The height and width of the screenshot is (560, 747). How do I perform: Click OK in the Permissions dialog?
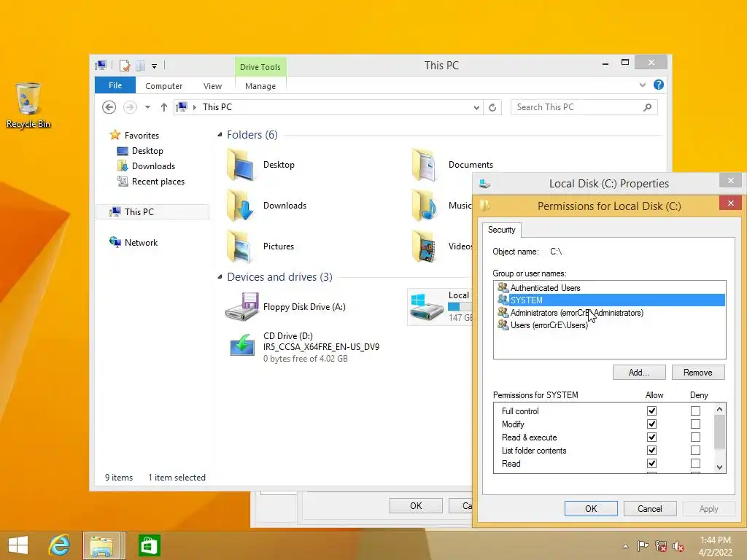591,508
